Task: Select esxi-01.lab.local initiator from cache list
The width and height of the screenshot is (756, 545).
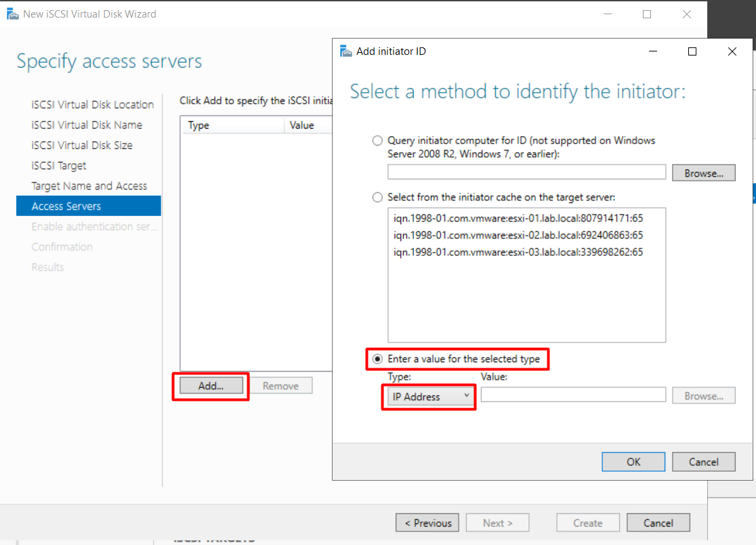Action: (x=518, y=219)
